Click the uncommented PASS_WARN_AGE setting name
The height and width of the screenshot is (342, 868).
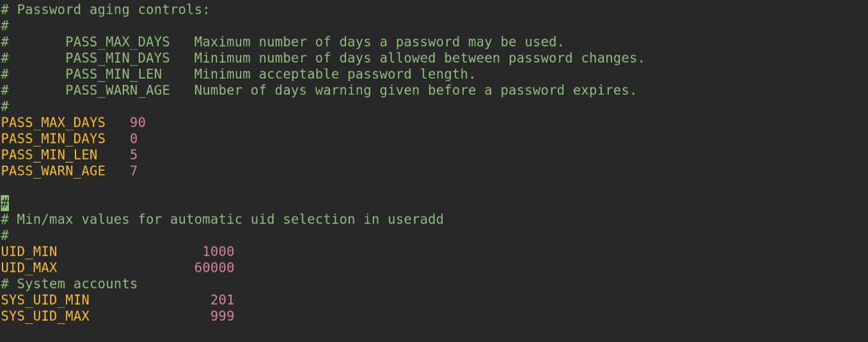[53, 170]
